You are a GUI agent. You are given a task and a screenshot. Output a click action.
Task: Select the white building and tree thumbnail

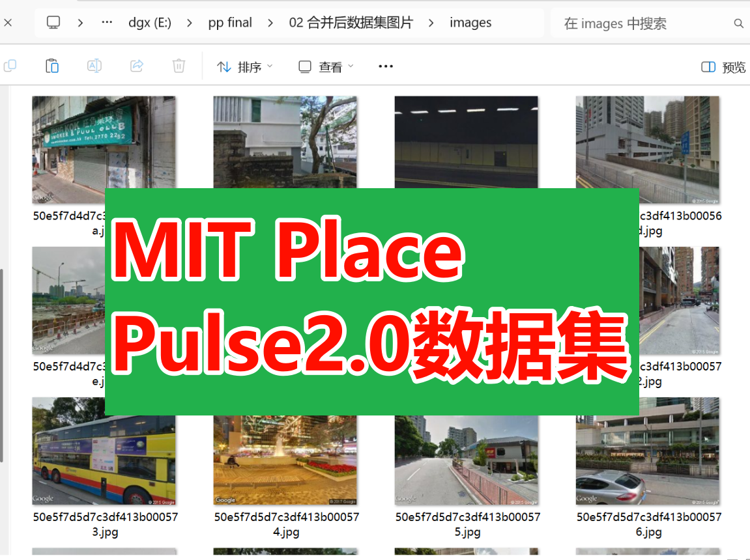click(285, 142)
